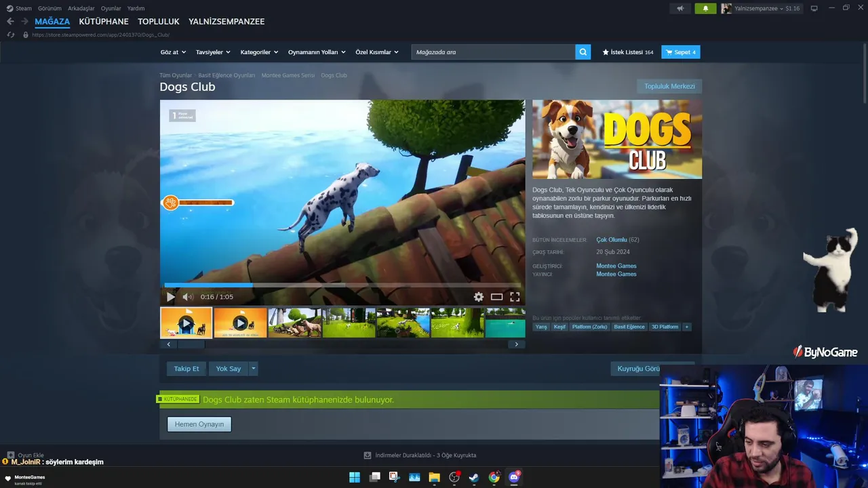Open the paused downloads status bar

tap(420, 455)
